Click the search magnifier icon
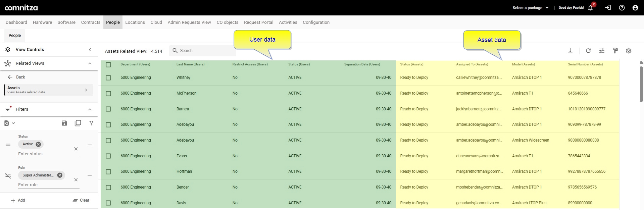This screenshot has width=644, height=210. (x=175, y=51)
